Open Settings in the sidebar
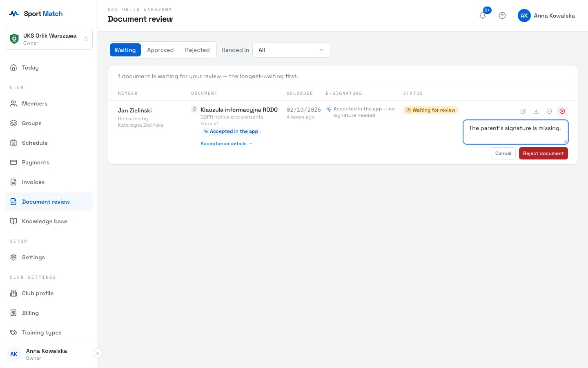Image resolution: width=588 pixels, height=368 pixels. [49, 257]
